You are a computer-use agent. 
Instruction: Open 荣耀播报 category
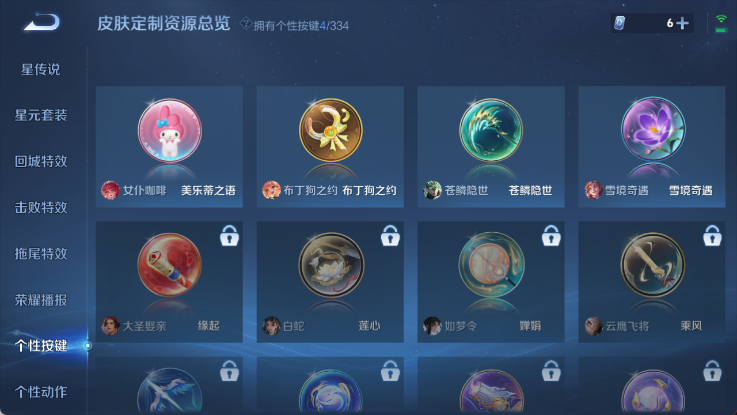click(x=40, y=300)
